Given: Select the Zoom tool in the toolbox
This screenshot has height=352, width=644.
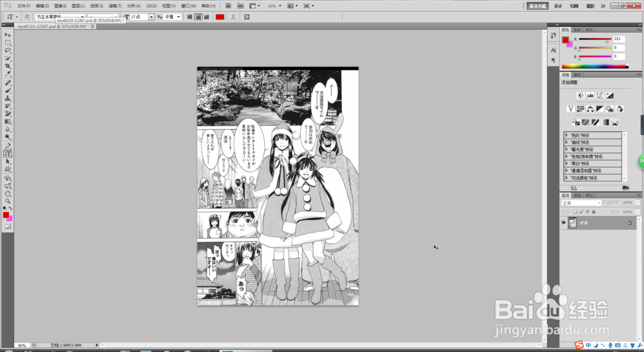Looking at the screenshot, I should [8, 201].
